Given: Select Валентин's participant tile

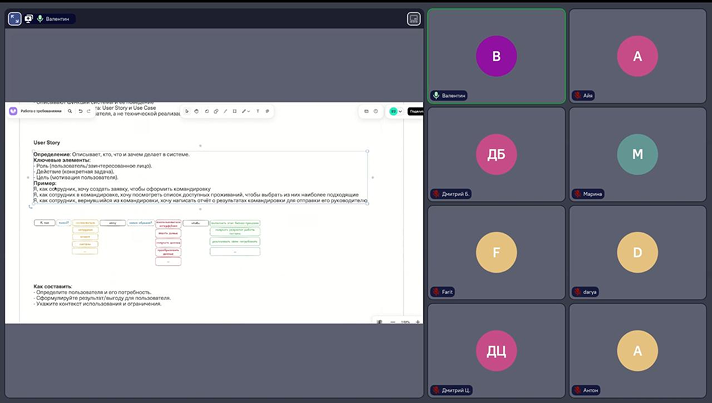Looking at the screenshot, I should [x=496, y=56].
